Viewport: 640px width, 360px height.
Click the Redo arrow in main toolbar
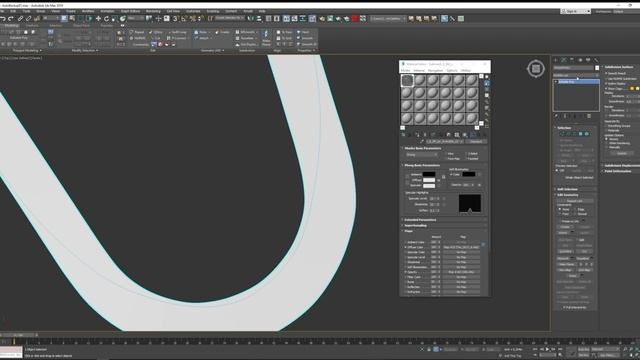(11, 19)
